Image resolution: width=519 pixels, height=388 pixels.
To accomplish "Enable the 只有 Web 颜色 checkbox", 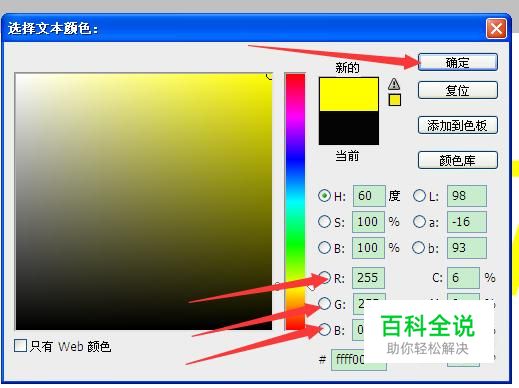I will 21,346.
